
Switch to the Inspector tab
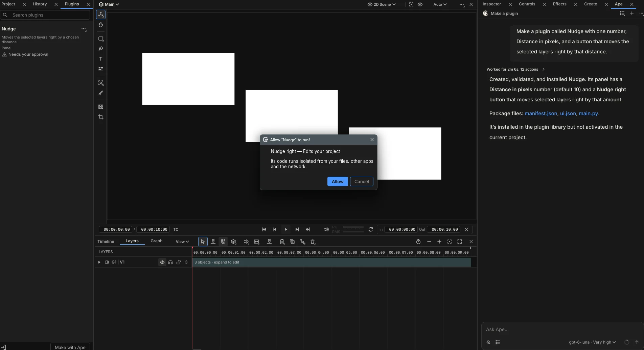[491, 4]
